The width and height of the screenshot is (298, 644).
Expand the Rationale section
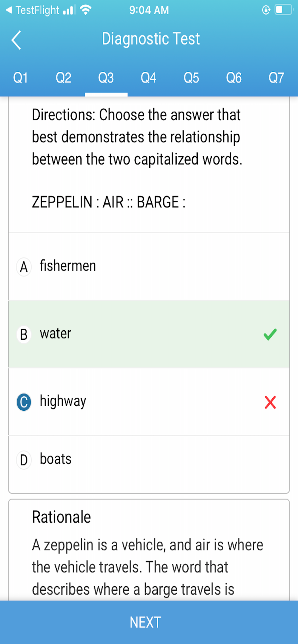tap(62, 517)
